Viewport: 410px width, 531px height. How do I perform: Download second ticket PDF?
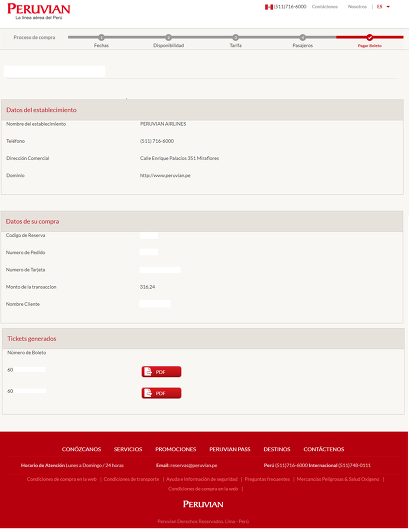(161, 393)
